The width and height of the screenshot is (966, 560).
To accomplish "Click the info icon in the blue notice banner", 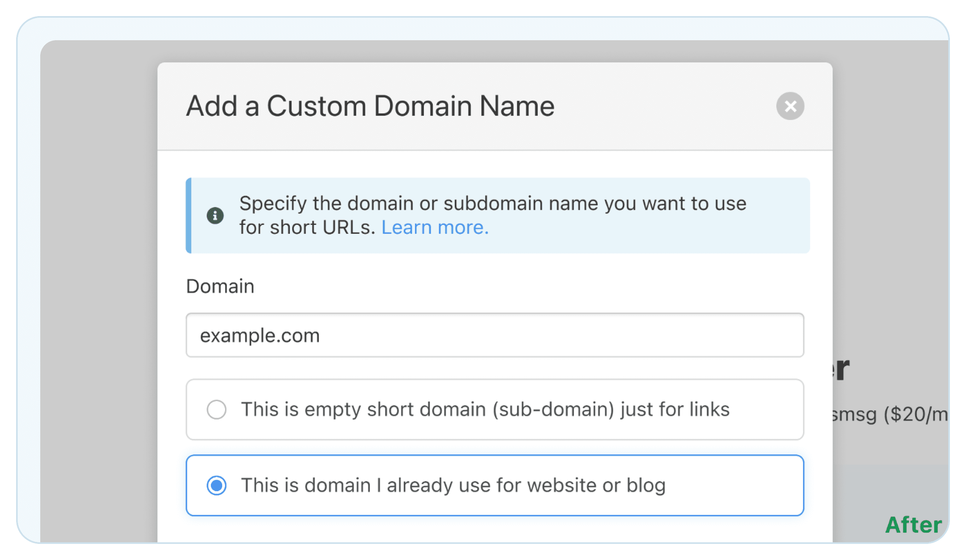I will click(215, 216).
